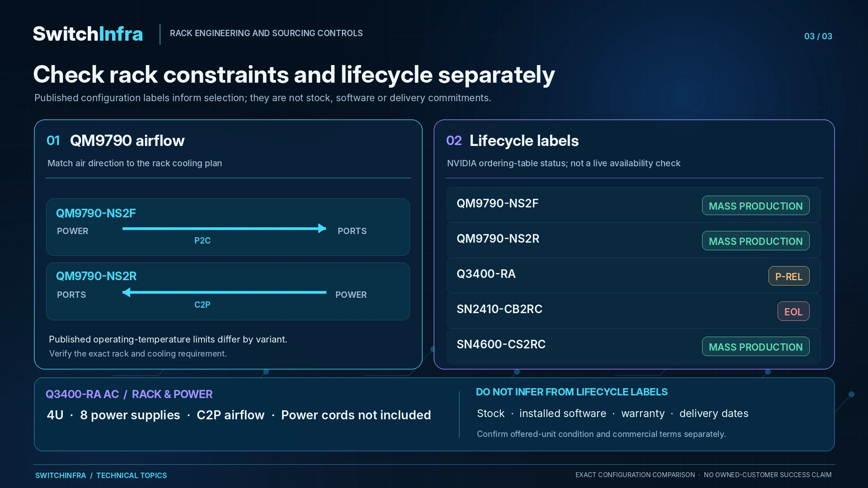Click the SwitchInfra logo
The image size is (868, 488).
click(x=88, y=34)
